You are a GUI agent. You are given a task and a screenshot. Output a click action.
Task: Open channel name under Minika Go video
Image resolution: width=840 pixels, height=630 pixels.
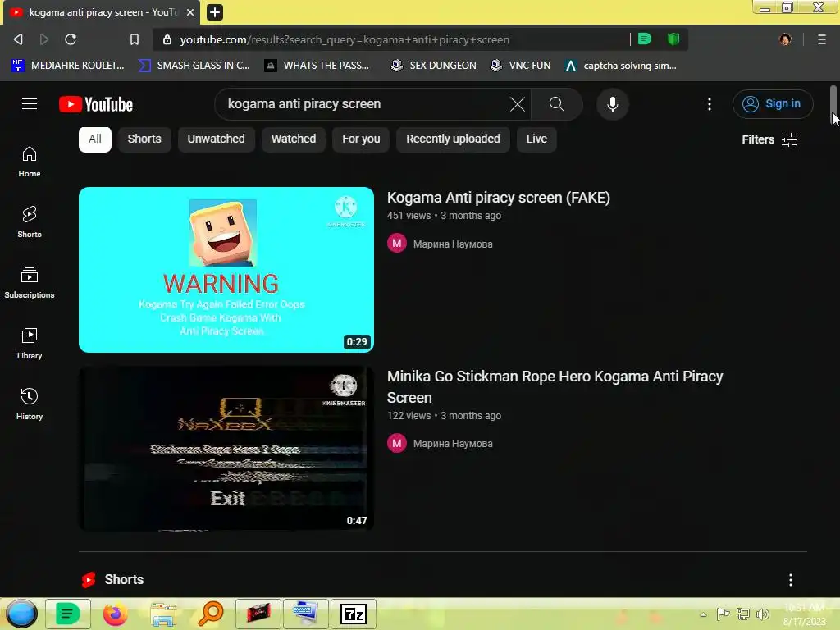(453, 444)
